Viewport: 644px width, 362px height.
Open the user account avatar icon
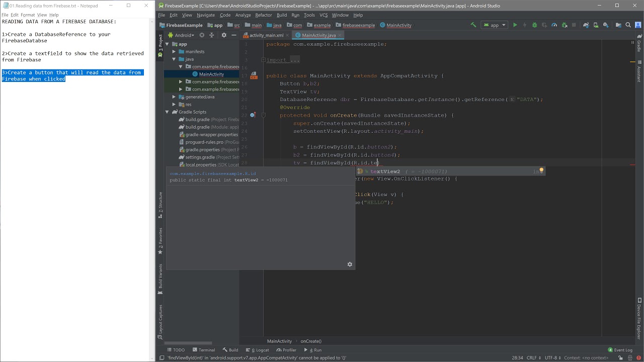[x=638, y=25]
